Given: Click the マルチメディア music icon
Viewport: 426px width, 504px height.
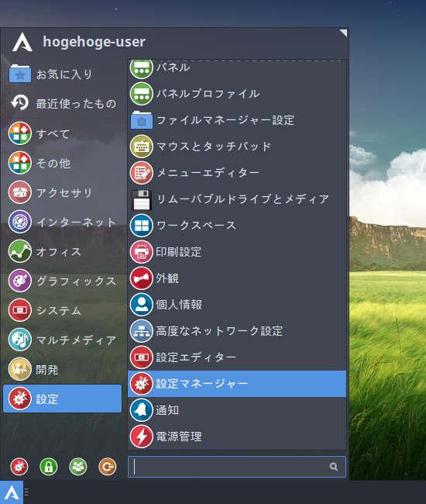Looking at the screenshot, I should pos(20,340).
